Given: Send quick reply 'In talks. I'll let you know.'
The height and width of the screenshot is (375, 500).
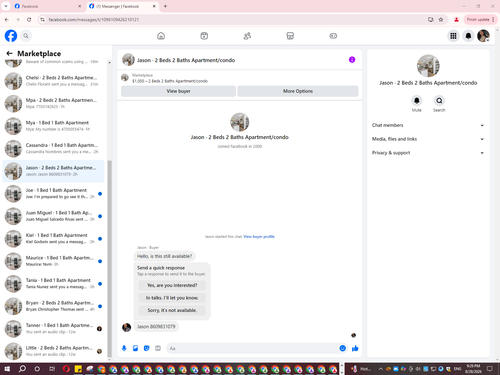Looking at the screenshot, I should click(x=172, y=298).
